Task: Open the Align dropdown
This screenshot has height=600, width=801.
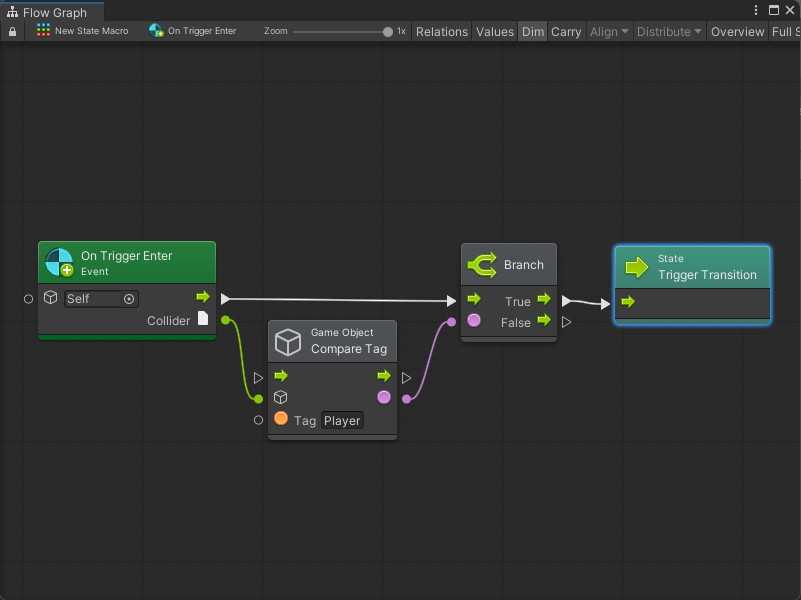Action: [x=609, y=32]
